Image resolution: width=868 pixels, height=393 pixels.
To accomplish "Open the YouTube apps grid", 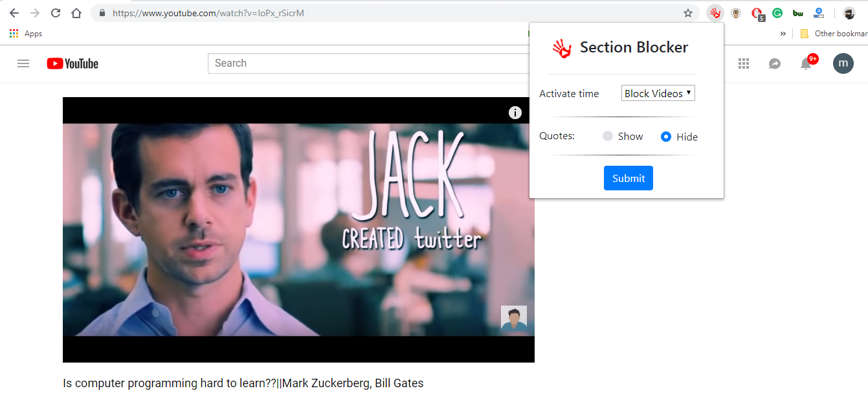I will point(743,63).
